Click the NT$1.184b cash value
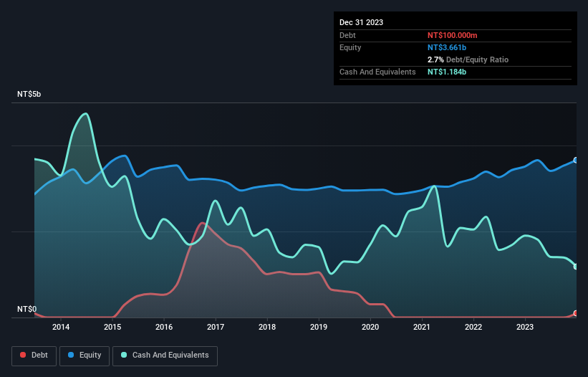588x377 pixels. click(447, 72)
